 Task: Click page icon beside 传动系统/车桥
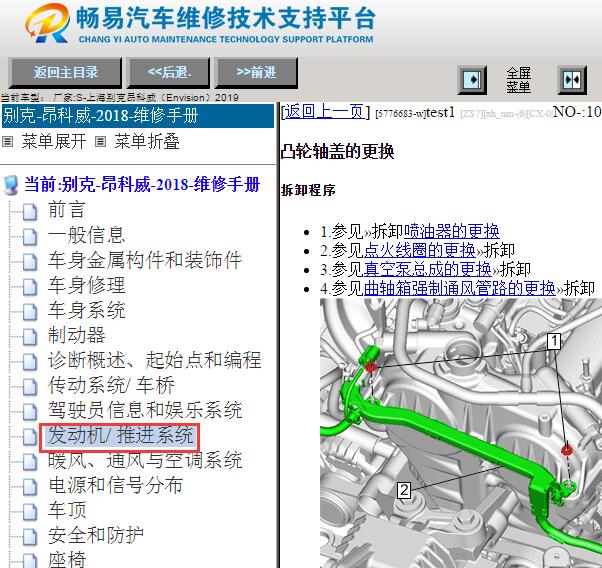point(30,386)
